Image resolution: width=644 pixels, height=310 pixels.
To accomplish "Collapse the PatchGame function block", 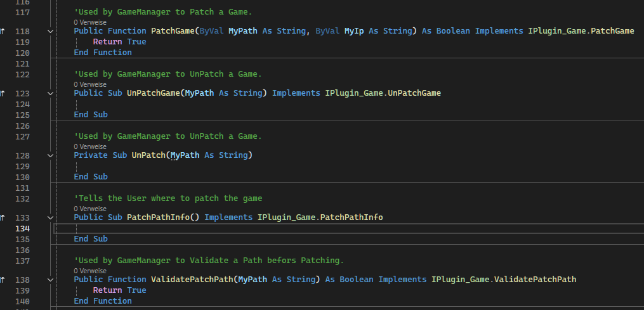I will [x=51, y=31].
